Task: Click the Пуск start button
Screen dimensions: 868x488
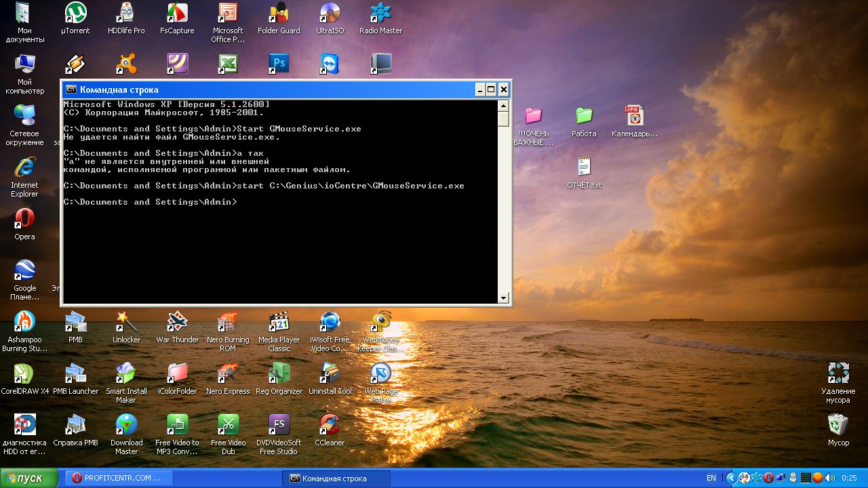Action: (x=25, y=478)
